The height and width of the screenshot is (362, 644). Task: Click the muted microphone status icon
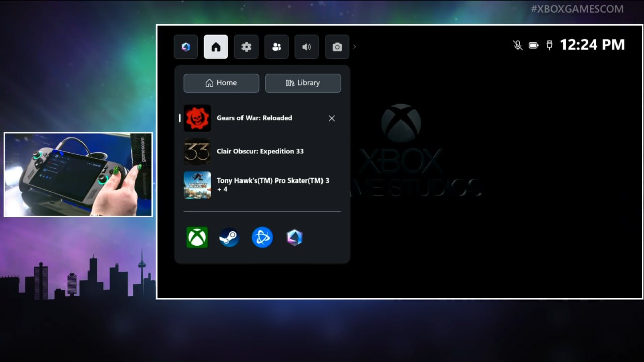point(518,45)
